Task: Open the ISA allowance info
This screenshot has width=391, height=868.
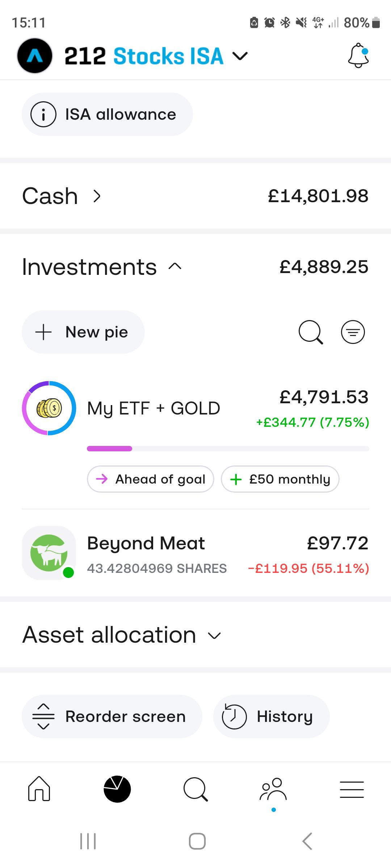Action: (x=107, y=114)
